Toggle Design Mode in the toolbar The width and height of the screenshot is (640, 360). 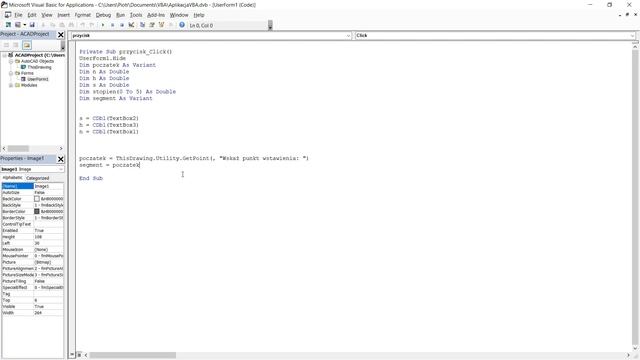pos(131,25)
